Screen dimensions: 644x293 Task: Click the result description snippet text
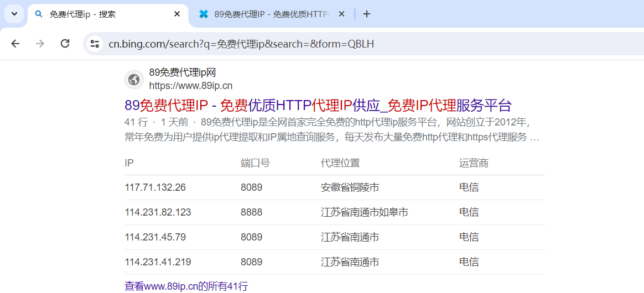332,130
